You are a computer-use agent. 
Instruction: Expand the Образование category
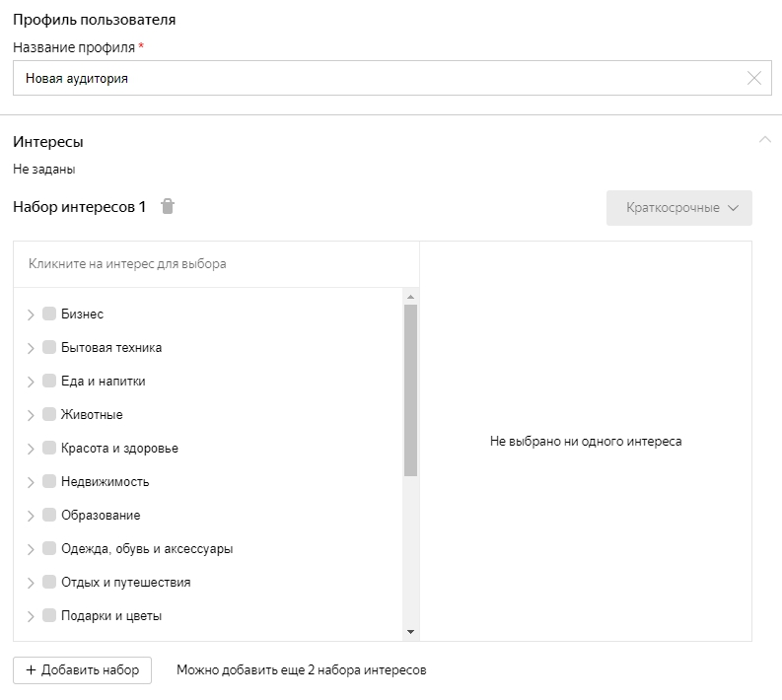point(31,516)
